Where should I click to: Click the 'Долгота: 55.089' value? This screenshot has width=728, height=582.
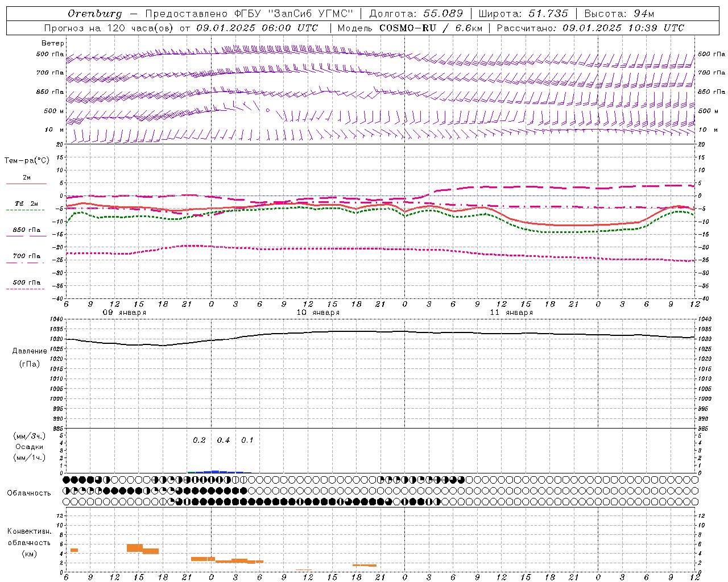coord(416,14)
